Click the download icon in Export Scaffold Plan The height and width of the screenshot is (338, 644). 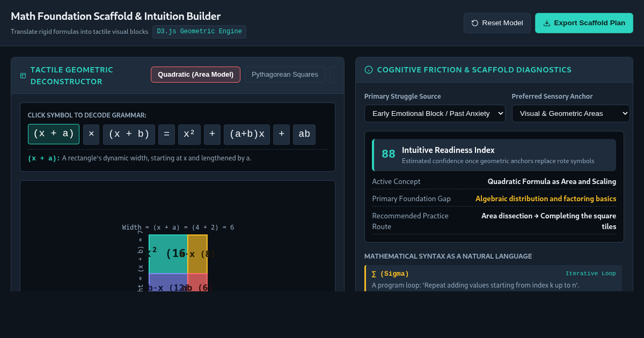547,23
